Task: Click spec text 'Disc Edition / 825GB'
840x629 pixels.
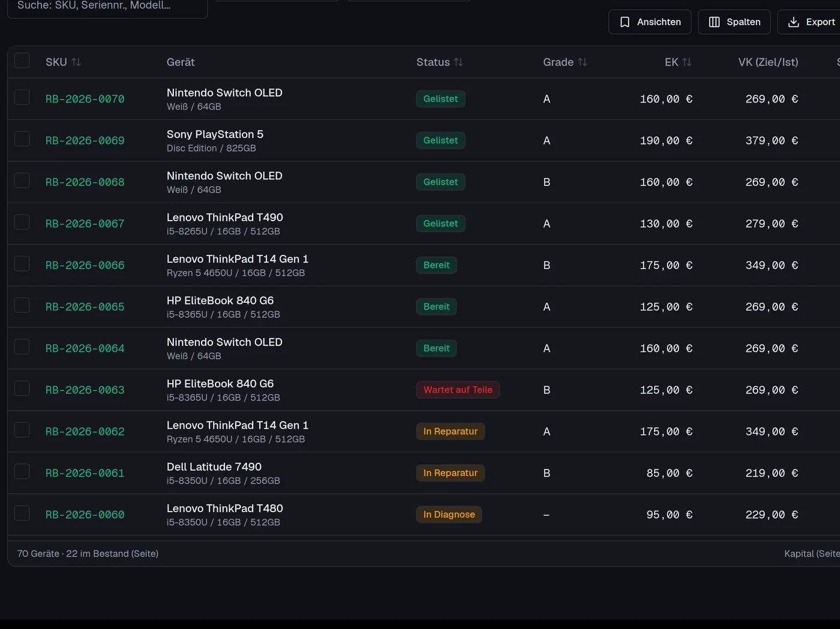Action: (x=211, y=148)
